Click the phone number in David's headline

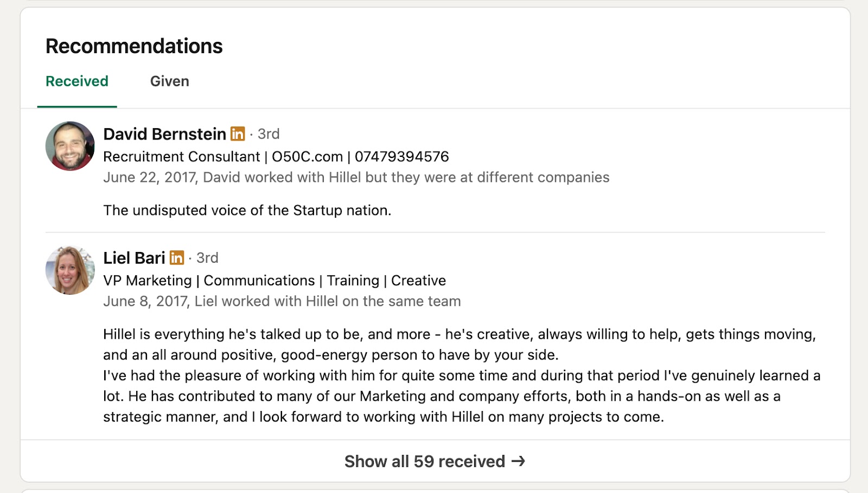pyautogui.click(x=401, y=156)
